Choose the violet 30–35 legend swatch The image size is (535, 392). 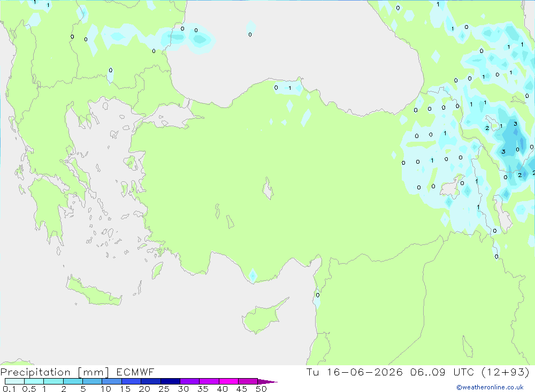[x=189, y=381]
